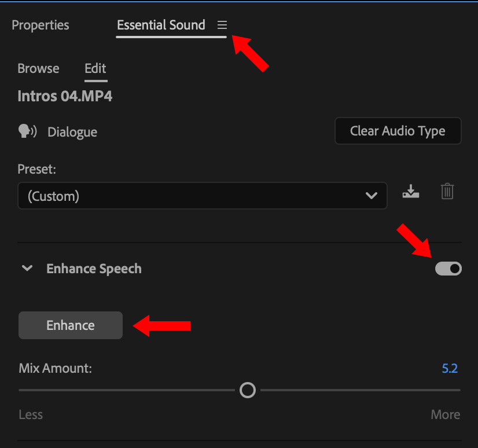Select the Essential Sound tab
The height and width of the screenshot is (448, 478).
pos(161,25)
